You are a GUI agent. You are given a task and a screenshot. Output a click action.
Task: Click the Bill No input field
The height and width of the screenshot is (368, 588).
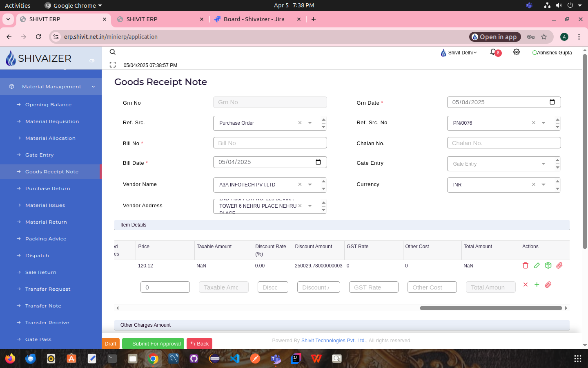pyautogui.click(x=270, y=143)
